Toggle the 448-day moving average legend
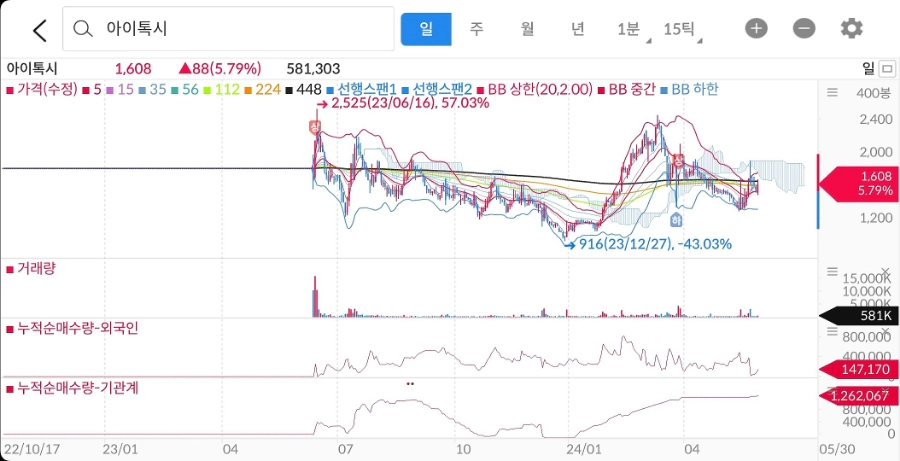The height and width of the screenshot is (461, 900). point(303,90)
